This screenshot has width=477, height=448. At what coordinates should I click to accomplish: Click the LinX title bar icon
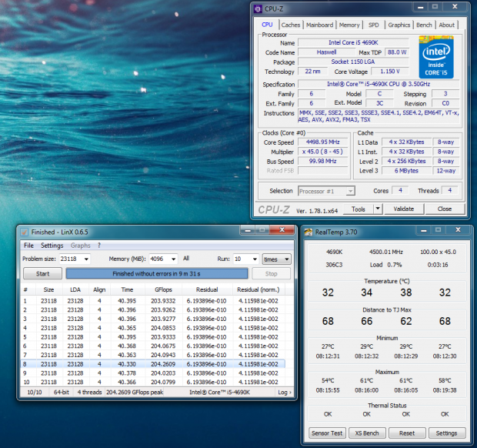tap(24, 232)
